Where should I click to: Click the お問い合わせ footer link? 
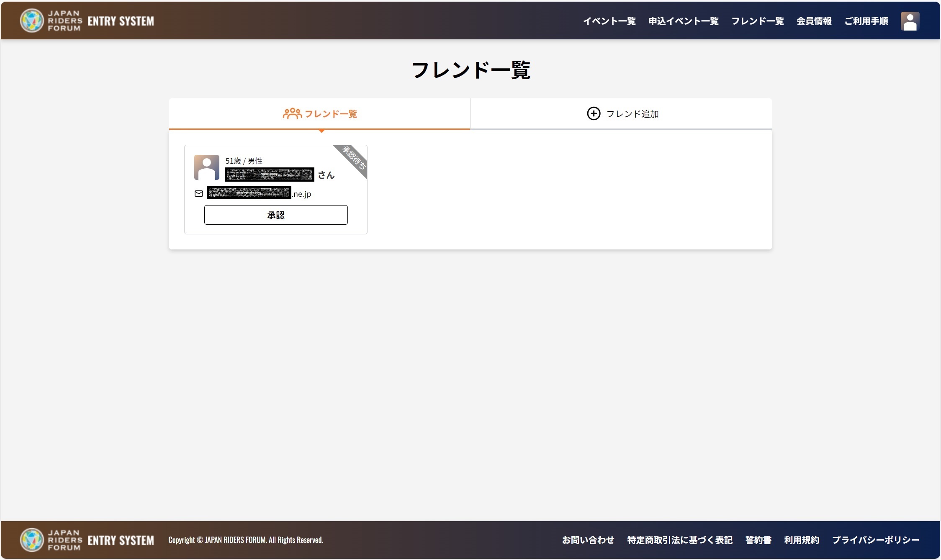point(588,540)
